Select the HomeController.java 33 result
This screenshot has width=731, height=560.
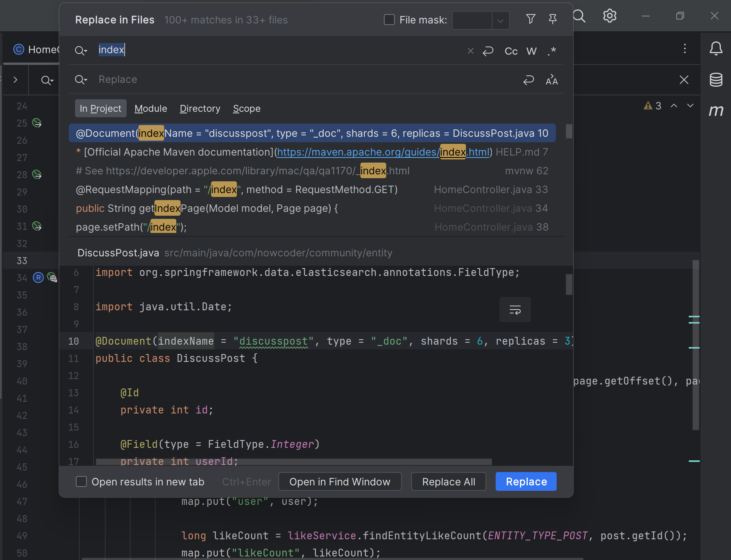(312, 190)
